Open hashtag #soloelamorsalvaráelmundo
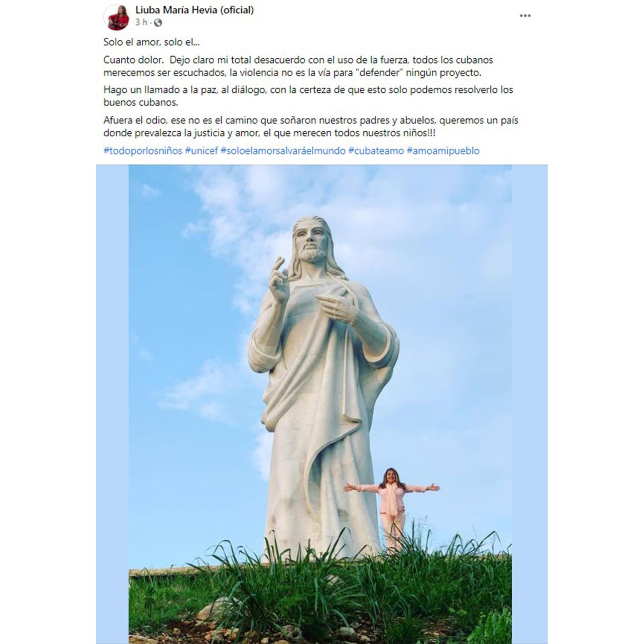This screenshot has width=644, height=644. pos(283,151)
